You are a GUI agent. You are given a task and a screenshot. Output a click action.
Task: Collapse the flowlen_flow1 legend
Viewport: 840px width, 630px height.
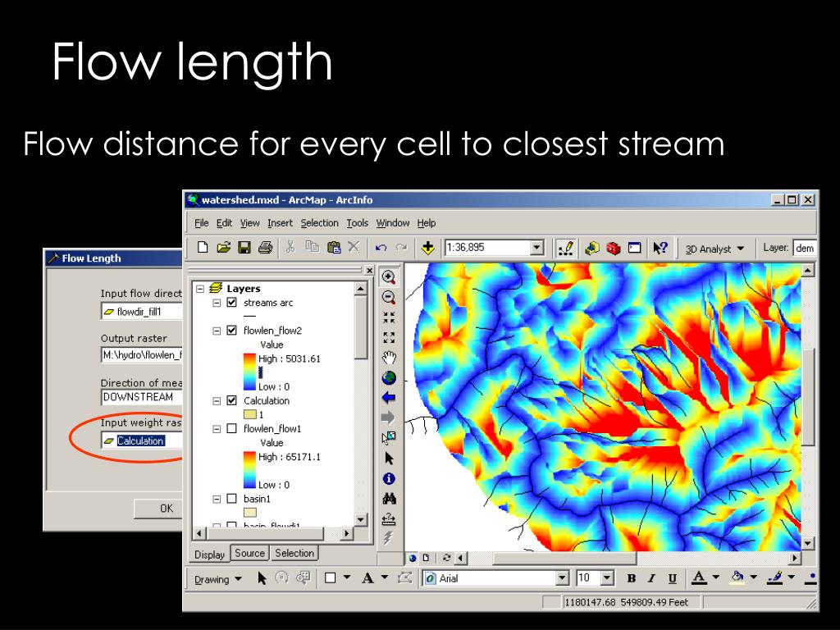pos(217,429)
